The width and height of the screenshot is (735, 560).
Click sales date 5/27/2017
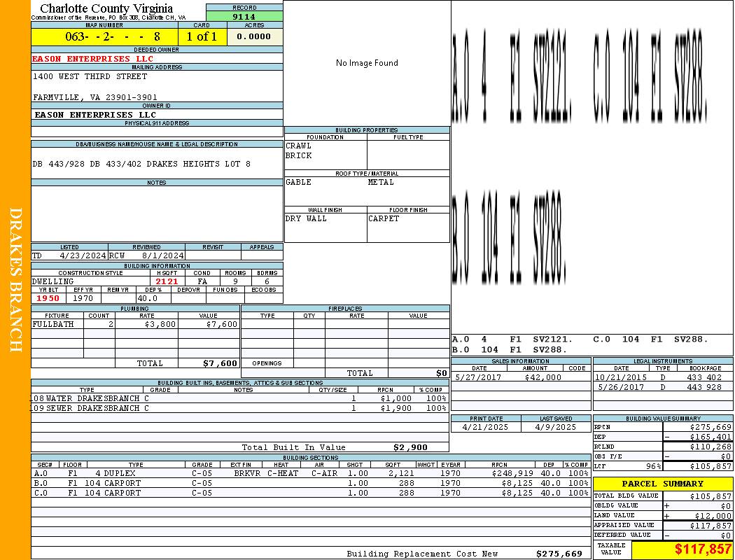pos(478,378)
